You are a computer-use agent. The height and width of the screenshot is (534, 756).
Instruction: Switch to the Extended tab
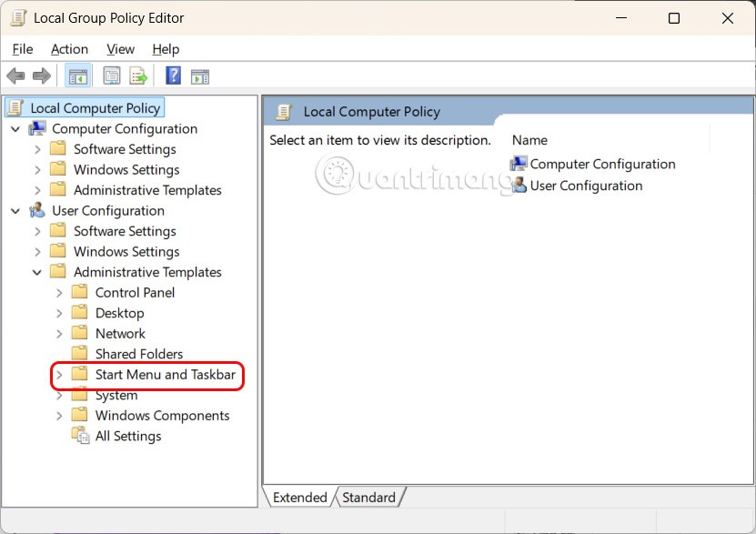tap(299, 497)
